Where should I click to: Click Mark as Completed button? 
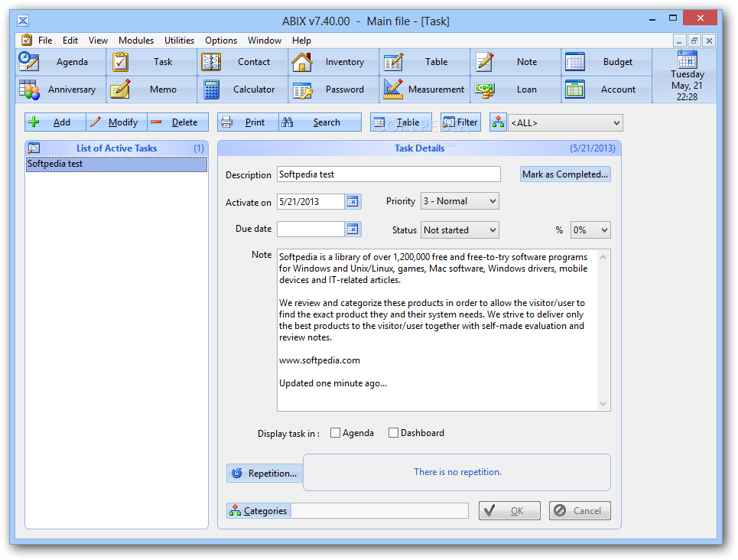[565, 174]
